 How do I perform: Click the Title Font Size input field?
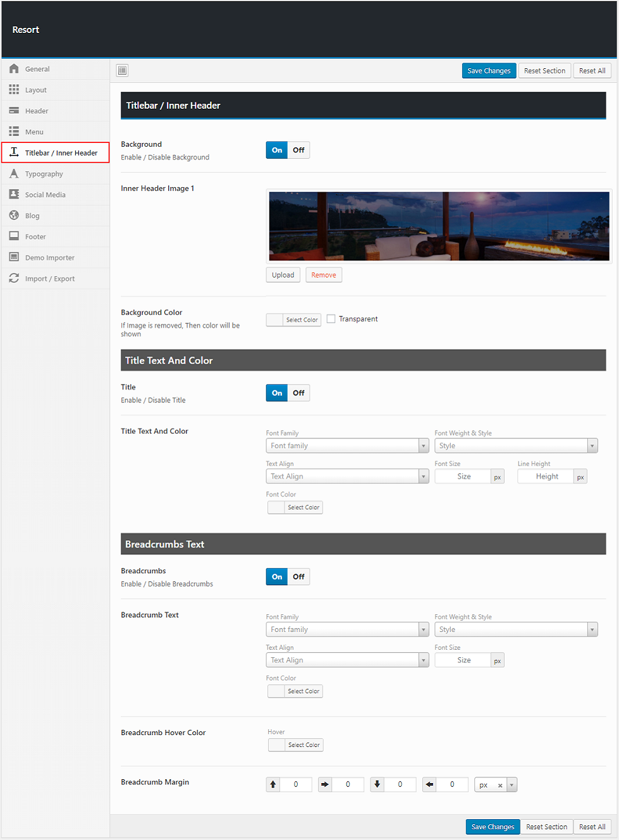click(x=463, y=476)
